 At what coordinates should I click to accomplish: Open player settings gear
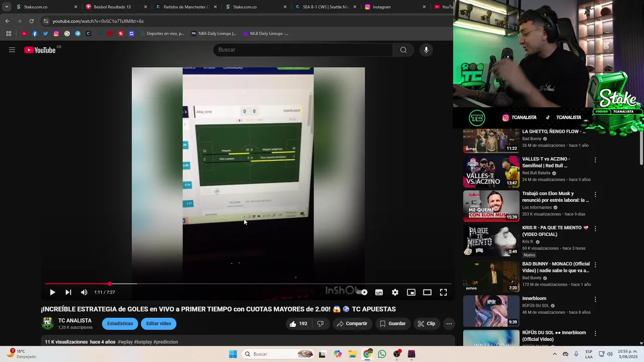pos(395,292)
